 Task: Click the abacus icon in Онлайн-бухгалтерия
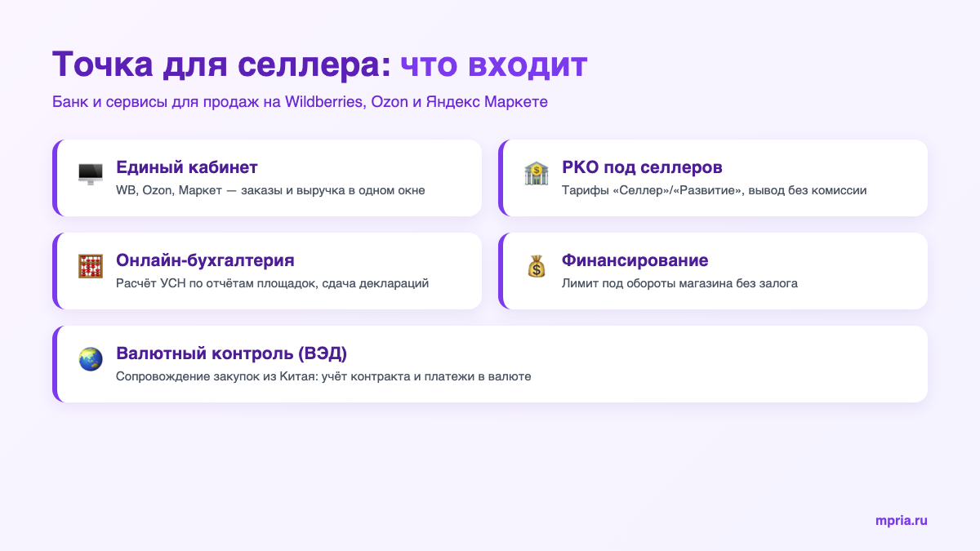[90, 266]
